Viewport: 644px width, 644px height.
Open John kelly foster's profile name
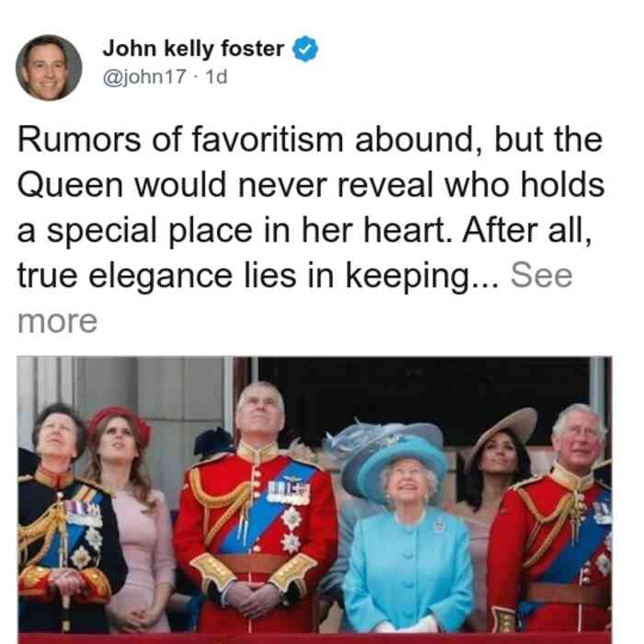(193, 49)
